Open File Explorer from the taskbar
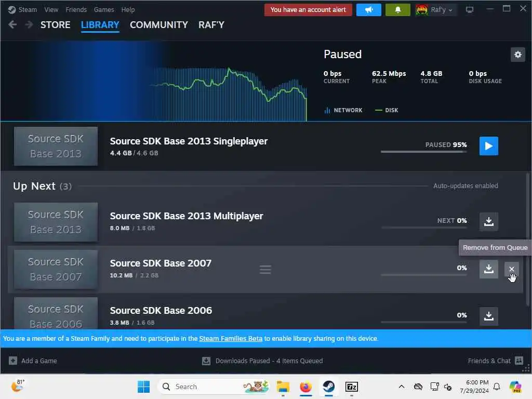Screen dimensions: 532x399 coord(283,387)
